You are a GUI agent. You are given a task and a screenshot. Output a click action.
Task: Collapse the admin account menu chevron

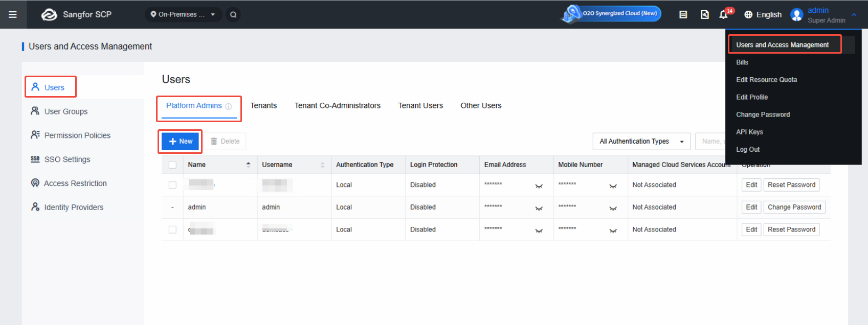point(854,15)
